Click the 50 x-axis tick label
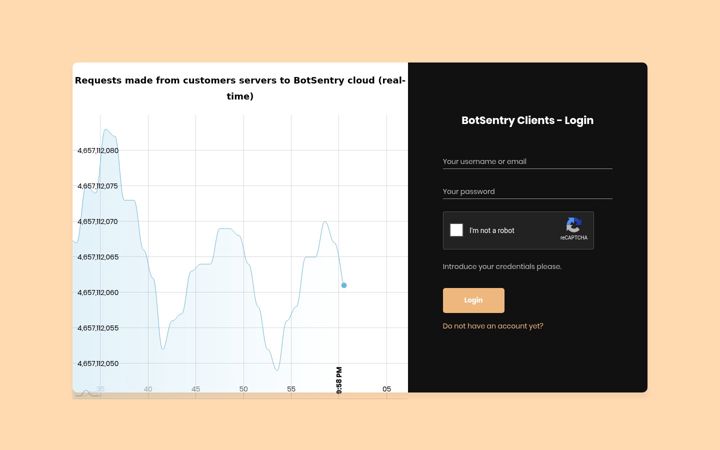The image size is (720, 450). coord(243,389)
